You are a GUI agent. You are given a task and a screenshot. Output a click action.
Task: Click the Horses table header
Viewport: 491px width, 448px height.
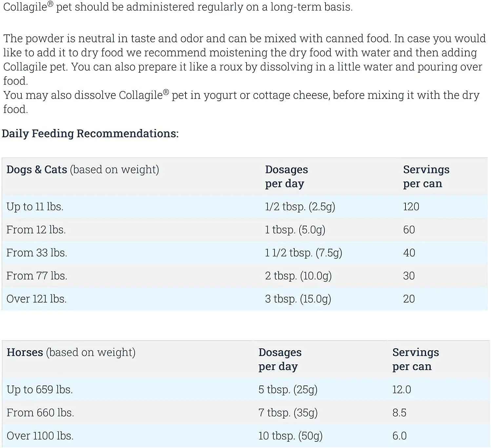71,352
